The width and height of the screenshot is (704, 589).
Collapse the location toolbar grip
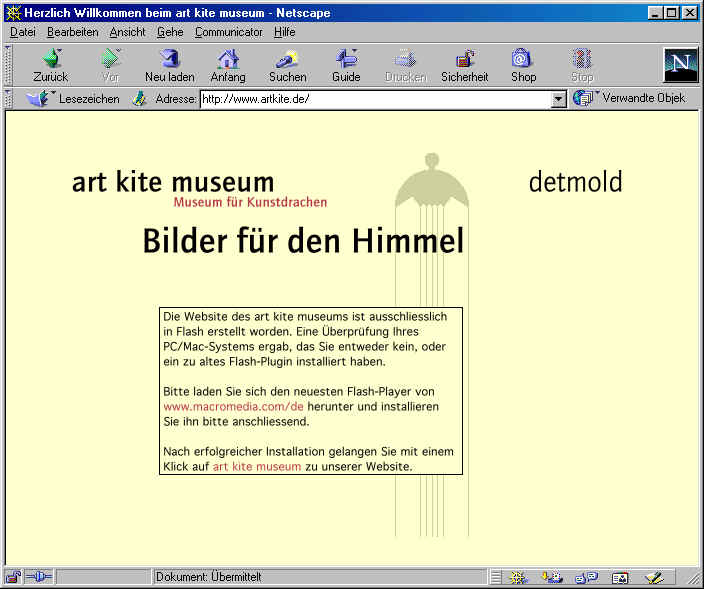tap(8, 99)
